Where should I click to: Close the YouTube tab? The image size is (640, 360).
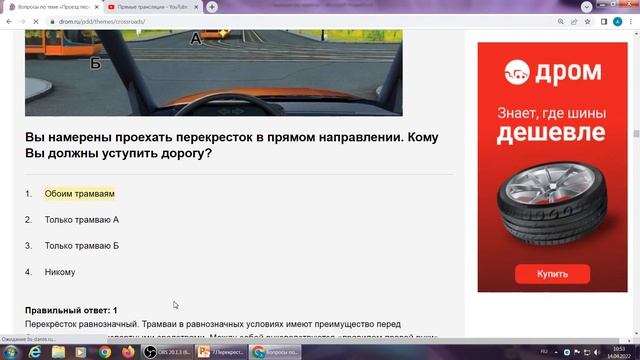196,7
